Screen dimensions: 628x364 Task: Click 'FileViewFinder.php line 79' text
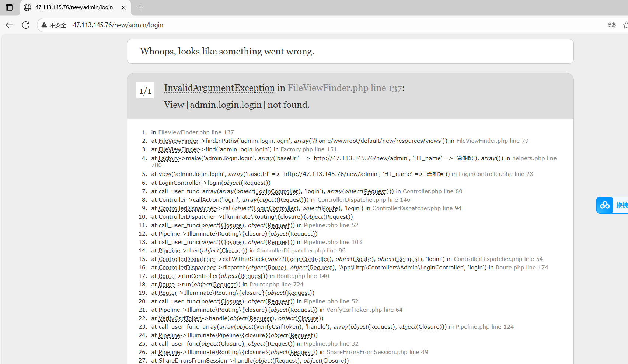click(492, 141)
